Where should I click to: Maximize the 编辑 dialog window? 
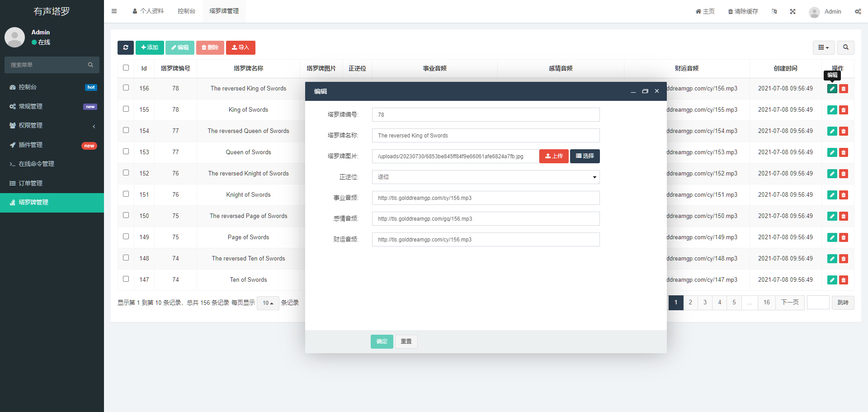coord(645,91)
